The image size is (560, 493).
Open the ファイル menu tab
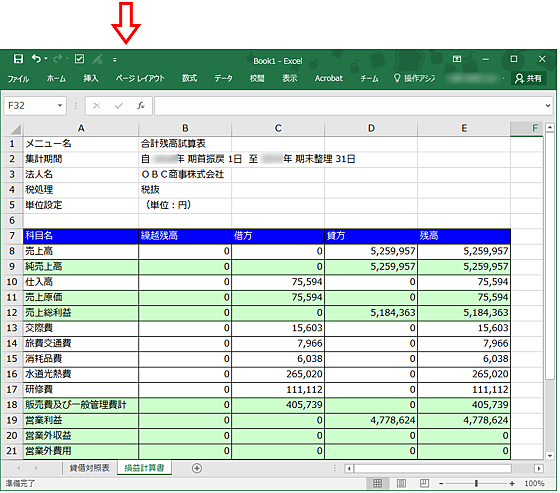click(x=18, y=79)
